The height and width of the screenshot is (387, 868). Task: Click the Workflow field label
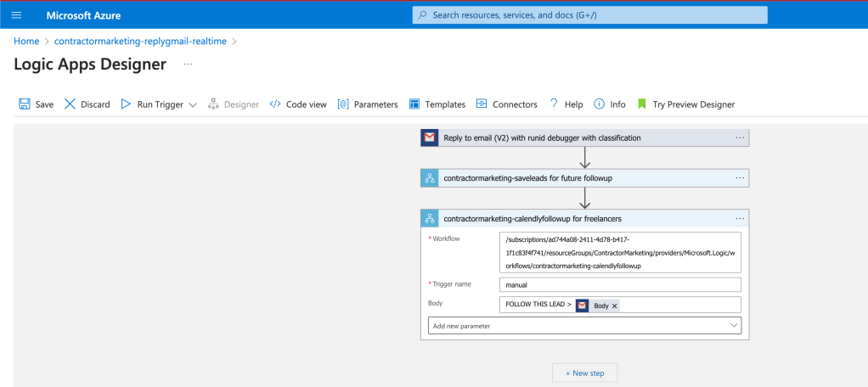coord(446,238)
